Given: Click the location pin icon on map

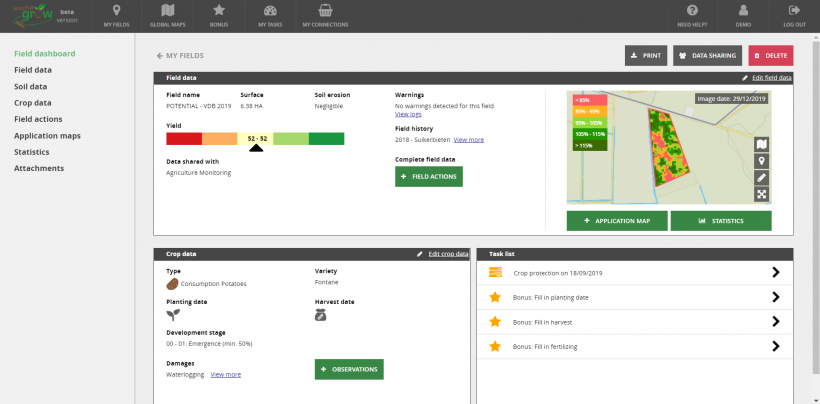Looking at the screenshot, I should click(762, 161).
